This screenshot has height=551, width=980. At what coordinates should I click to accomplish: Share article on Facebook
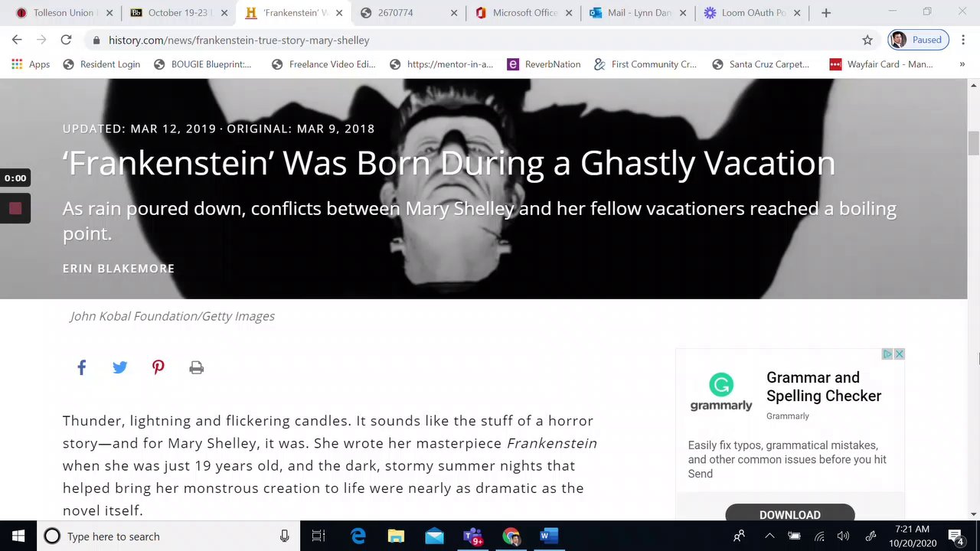click(x=82, y=367)
